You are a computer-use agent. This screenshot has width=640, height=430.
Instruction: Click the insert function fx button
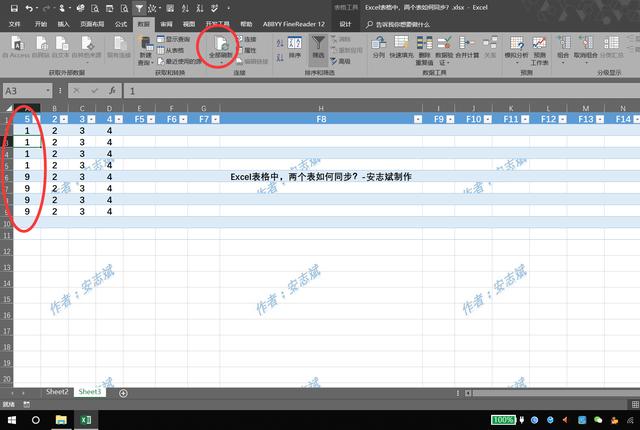pos(112,91)
